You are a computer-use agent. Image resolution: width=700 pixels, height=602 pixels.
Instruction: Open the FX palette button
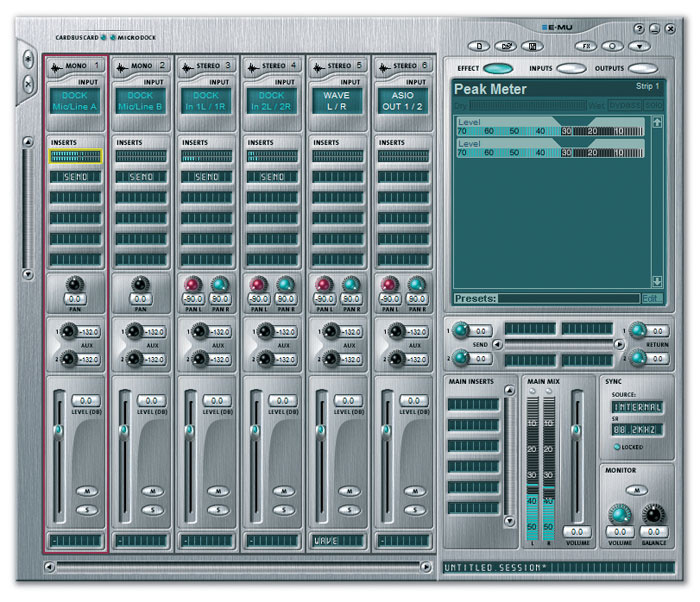tap(586, 46)
